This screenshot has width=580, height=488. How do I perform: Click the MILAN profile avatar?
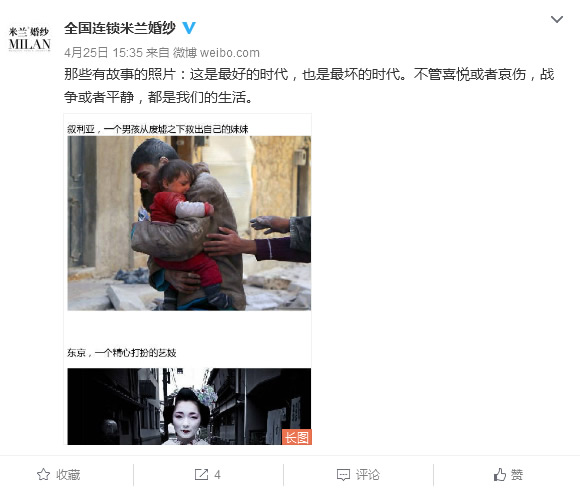(29, 39)
